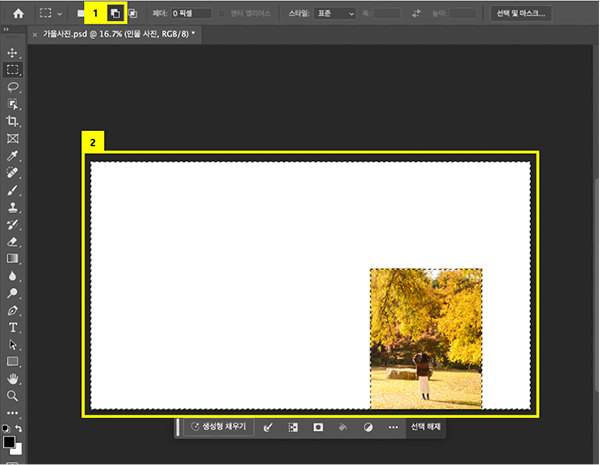Select the Path Selection tool
The width and height of the screenshot is (600, 465).
point(12,345)
